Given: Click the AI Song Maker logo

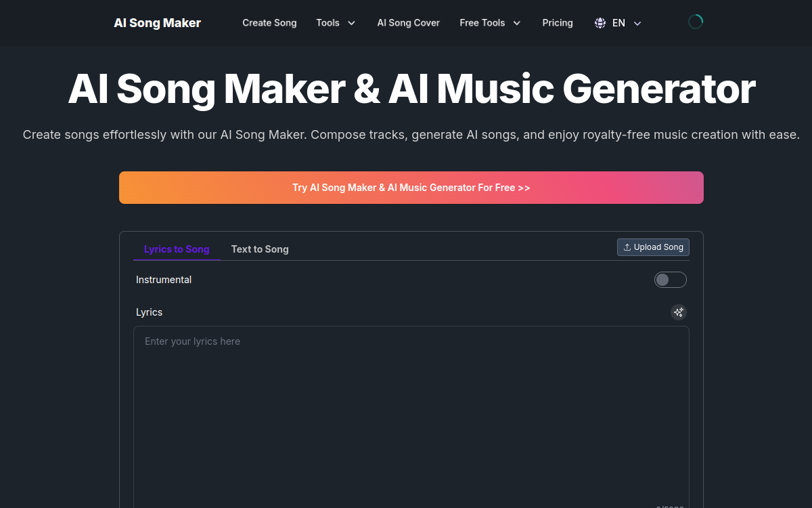Looking at the screenshot, I should pos(157,23).
